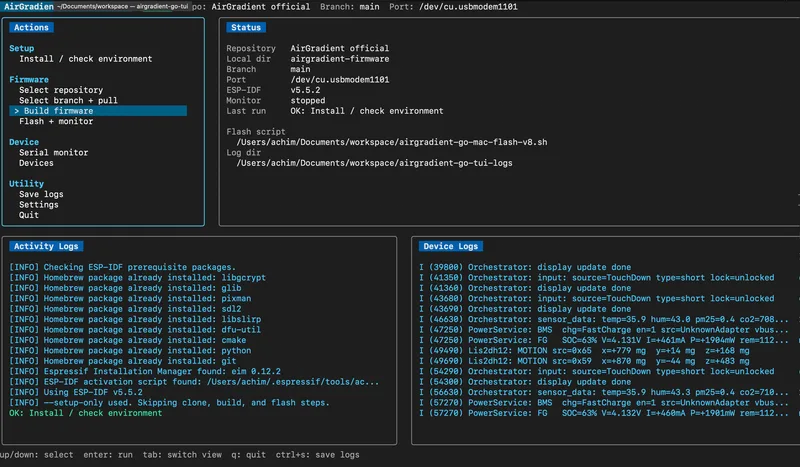Click Repository value AirGradient official in Status
Screen dimensions: 800x467
click(340, 48)
